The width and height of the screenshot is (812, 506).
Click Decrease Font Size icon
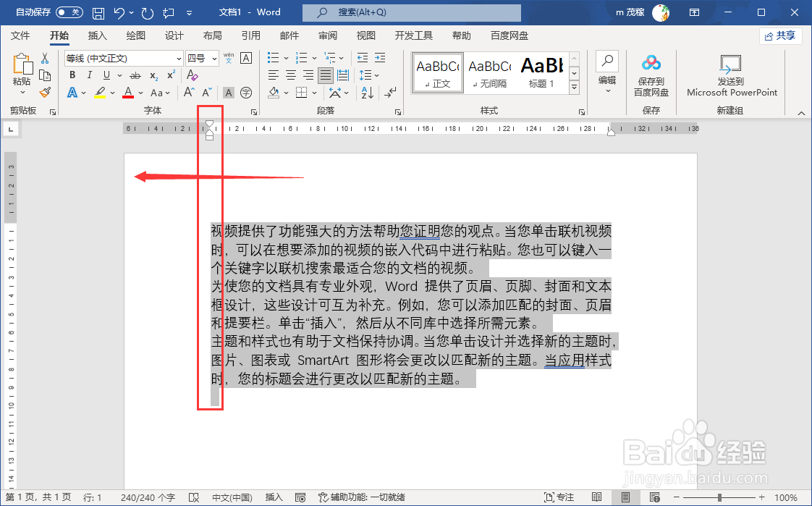pyautogui.click(x=207, y=93)
